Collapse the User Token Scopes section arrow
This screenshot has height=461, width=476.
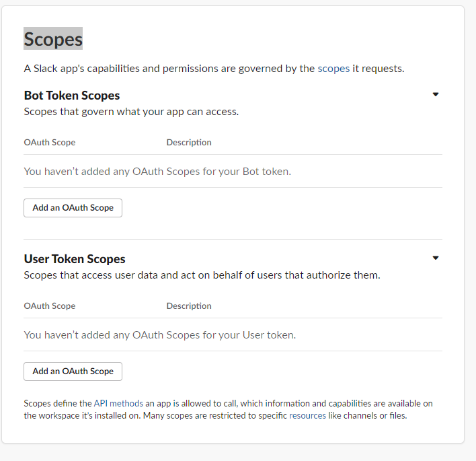coord(435,258)
